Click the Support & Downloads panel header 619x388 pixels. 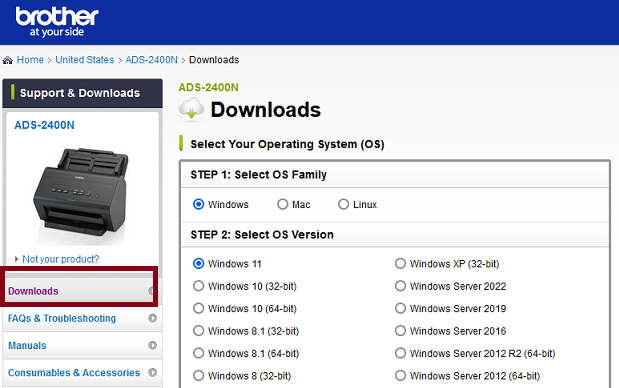pyautogui.click(x=83, y=93)
